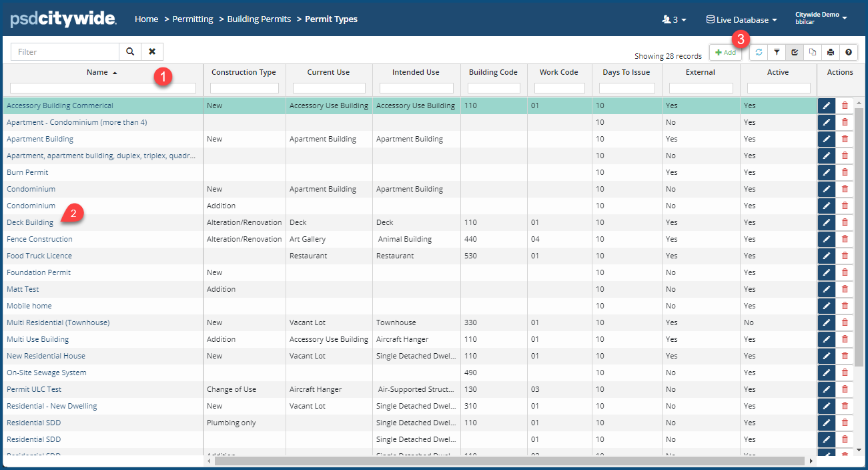Toggle the checkmark selection mode button

tap(795, 52)
